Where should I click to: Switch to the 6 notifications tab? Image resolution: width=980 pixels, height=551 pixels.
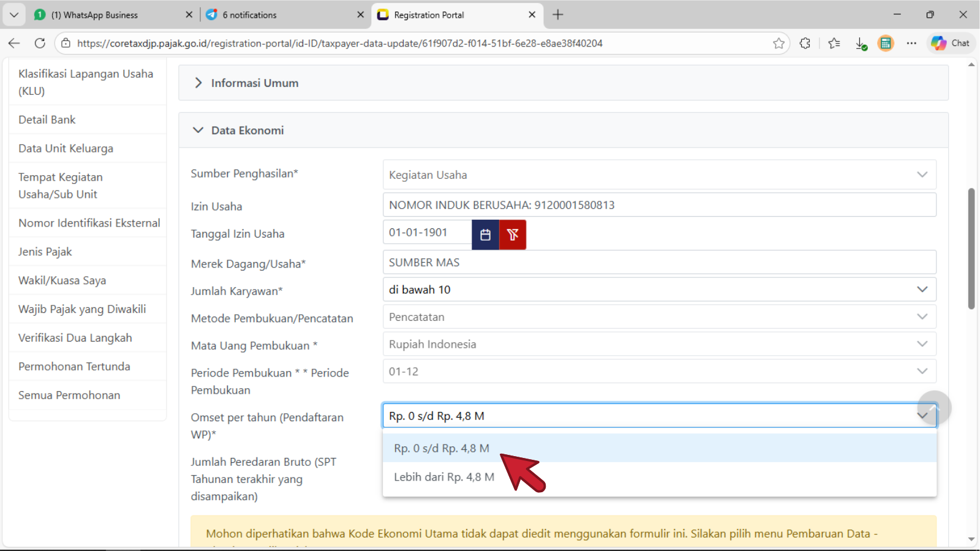[249, 15]
